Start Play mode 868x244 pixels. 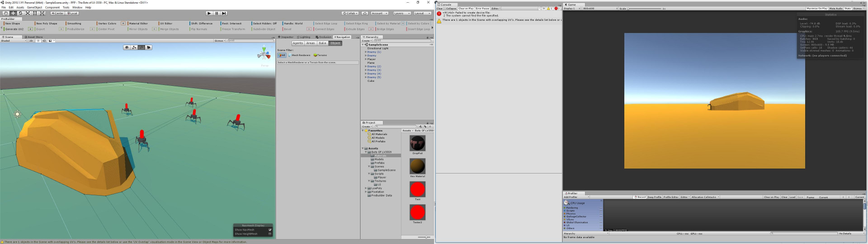coord(209,13)
